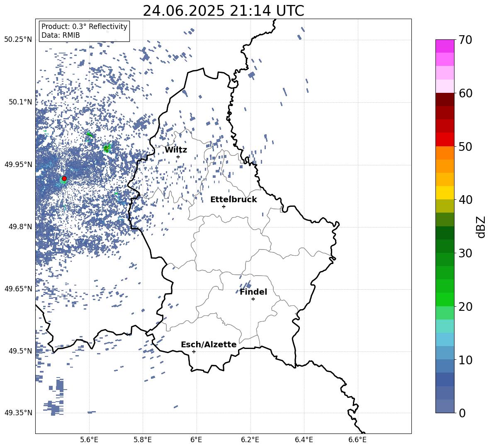This screenshot has height=448, width=491.
Task: Click the Esch/Alzette station cross marker
Action: click(194, 351)
